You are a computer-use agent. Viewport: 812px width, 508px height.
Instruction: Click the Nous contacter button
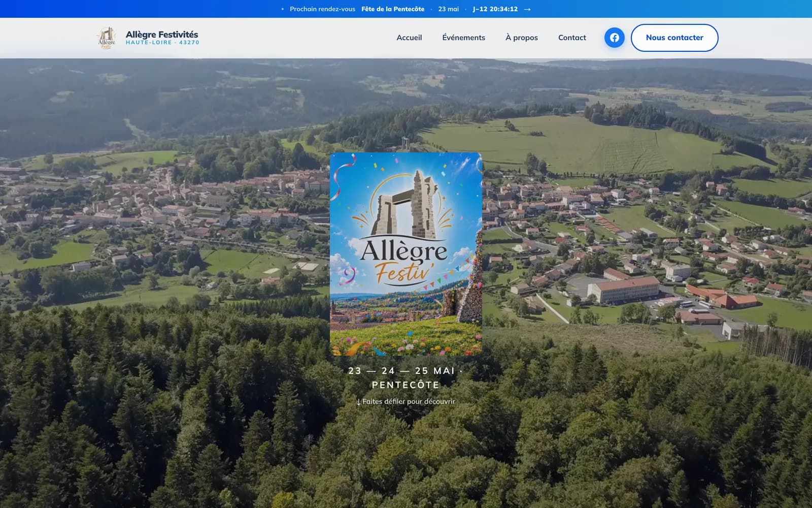(x=674, y=38)
